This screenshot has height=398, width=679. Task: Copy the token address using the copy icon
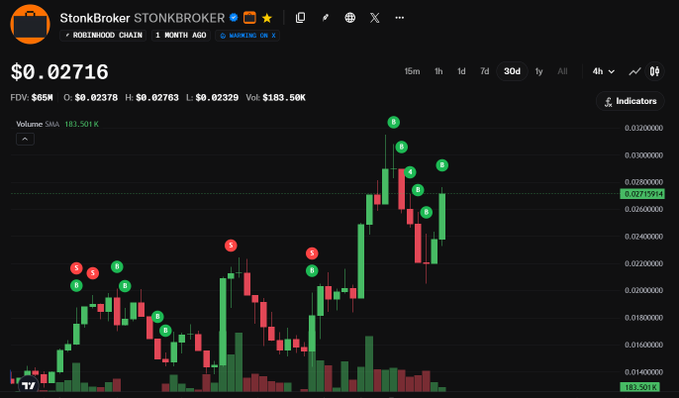point(300,18)
